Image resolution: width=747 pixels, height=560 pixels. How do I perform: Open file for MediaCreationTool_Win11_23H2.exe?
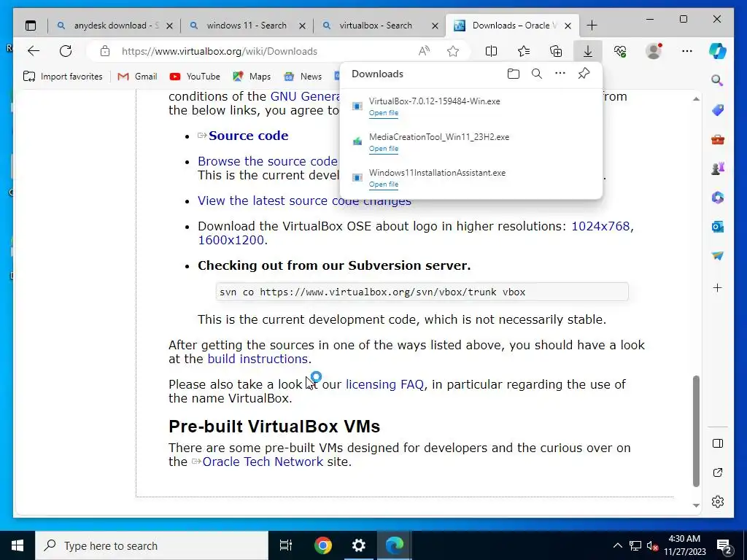384,149
